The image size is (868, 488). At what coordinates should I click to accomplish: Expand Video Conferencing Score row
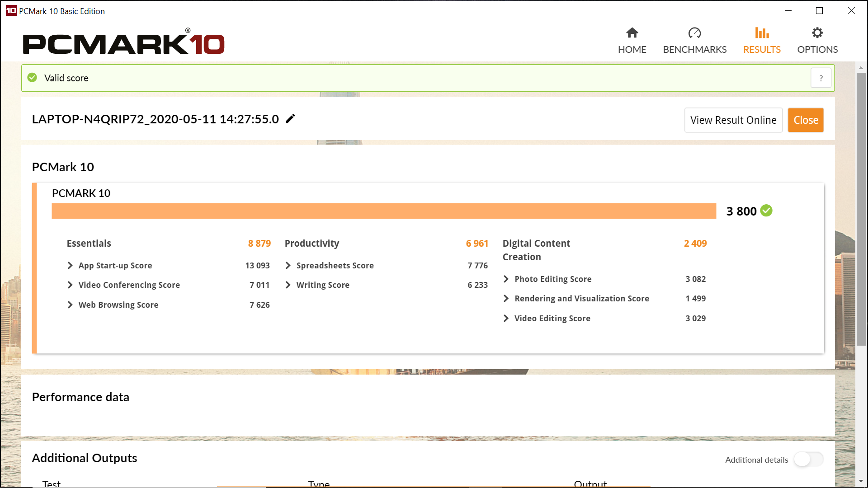[x=70, y=285]
